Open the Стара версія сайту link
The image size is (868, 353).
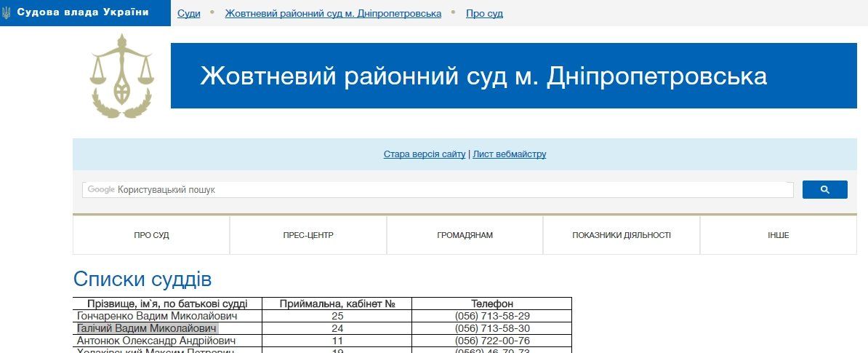click(425, 154)
